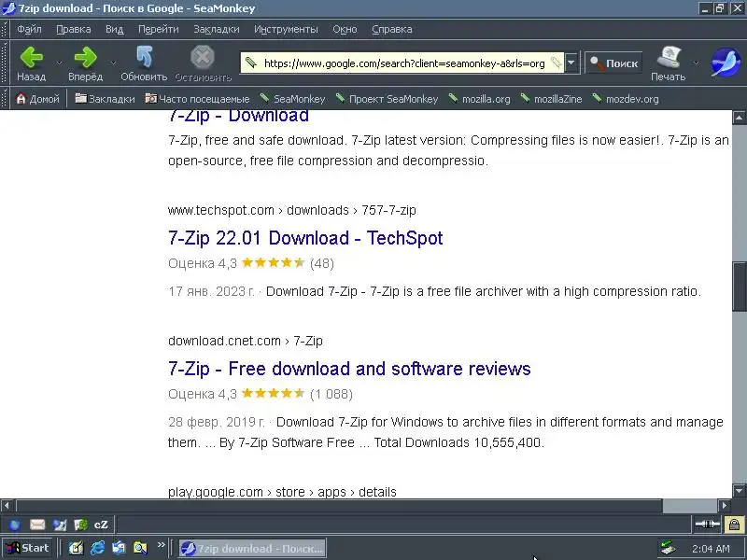
Task: Open the Вид menu
Action: click(114, 29)
